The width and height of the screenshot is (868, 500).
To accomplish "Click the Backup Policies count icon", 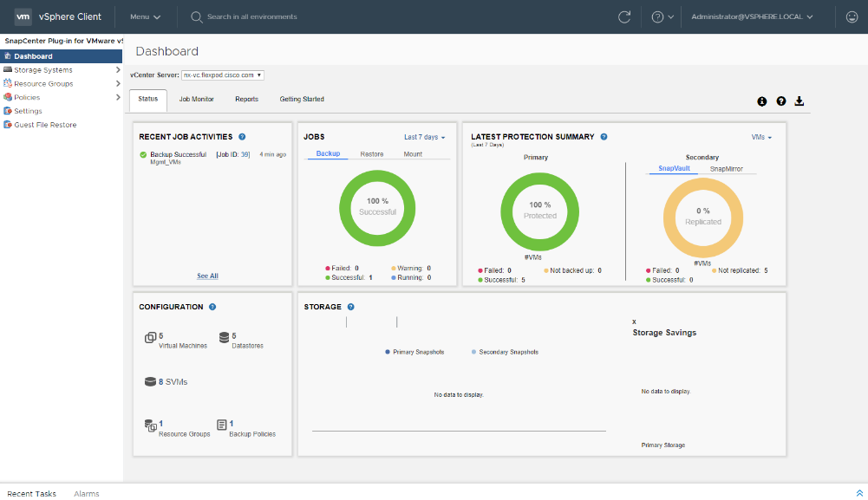I will (221, 425).
